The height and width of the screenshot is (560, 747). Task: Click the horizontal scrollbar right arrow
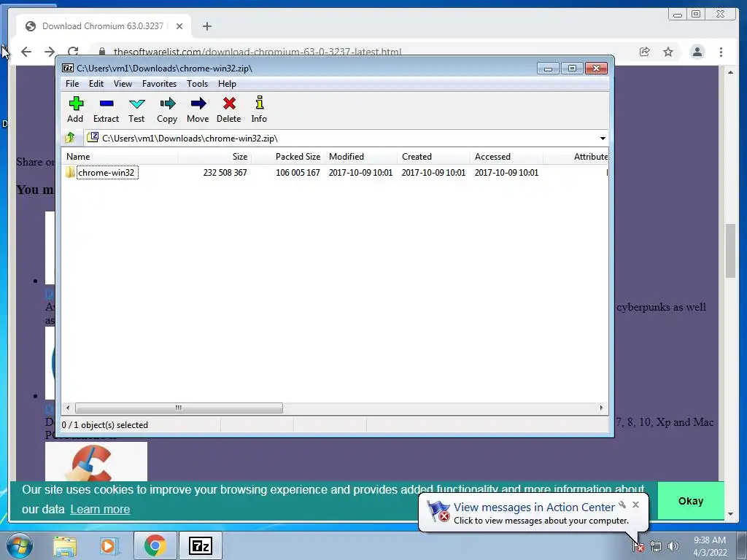pyautogui.click(x=601, y=408)
